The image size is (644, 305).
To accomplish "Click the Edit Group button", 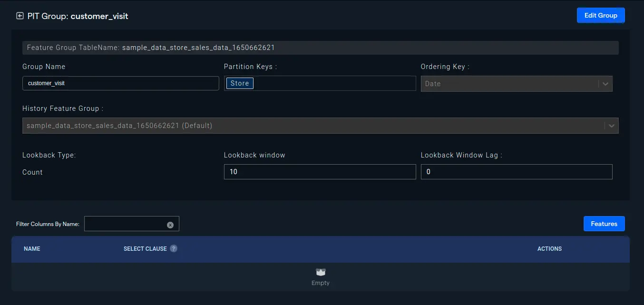I will click(x=600, y=15).
